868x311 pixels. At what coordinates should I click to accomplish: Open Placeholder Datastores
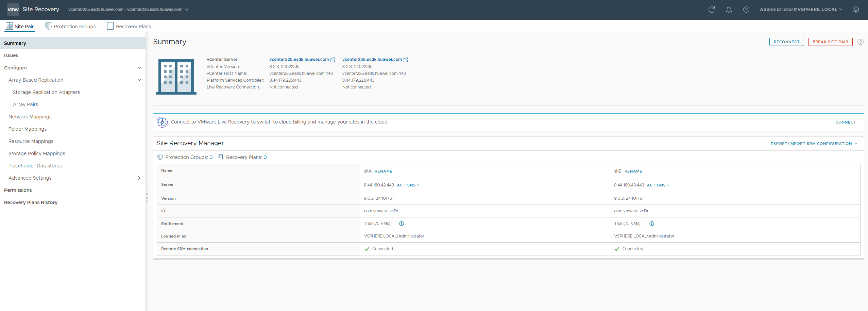point(35,166)
